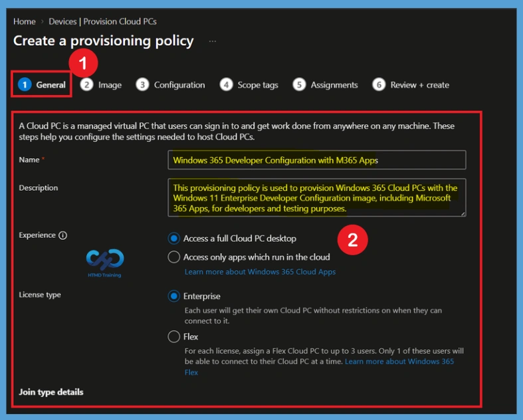Choose the Flex license type
This screenshot has height=420, width=523.
(x=173, y=337)
